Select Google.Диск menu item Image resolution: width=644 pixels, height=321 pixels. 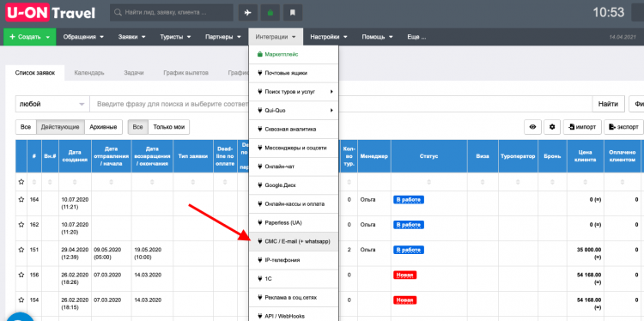pyautogui.click(x=294, y=185)
